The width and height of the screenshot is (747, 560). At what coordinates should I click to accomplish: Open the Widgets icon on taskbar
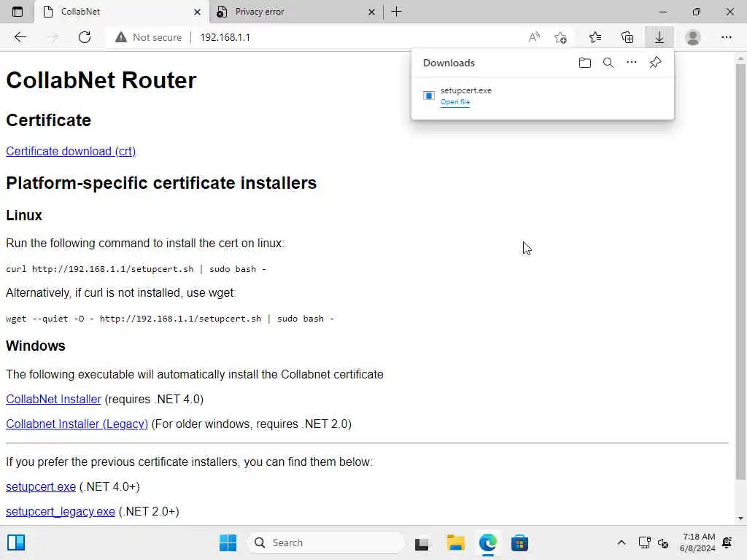pos(16,542)
